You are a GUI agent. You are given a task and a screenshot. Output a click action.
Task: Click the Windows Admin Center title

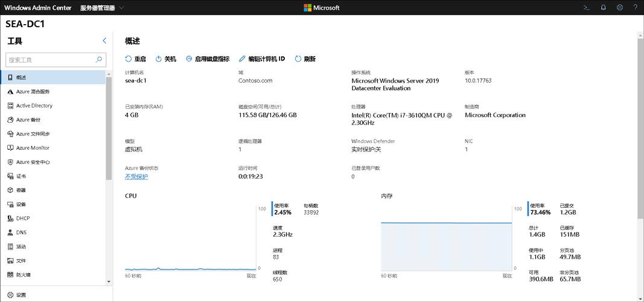click(x=38, y=7)
